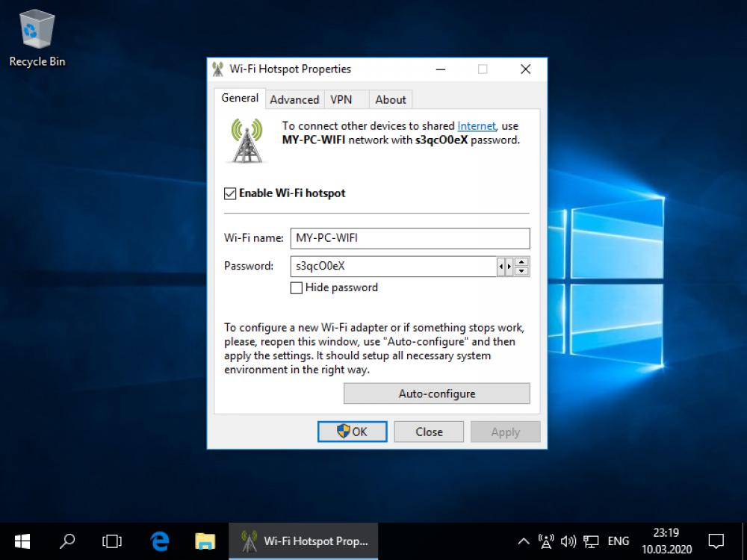Click the Auto-configure button

click(x=436, y=393)
